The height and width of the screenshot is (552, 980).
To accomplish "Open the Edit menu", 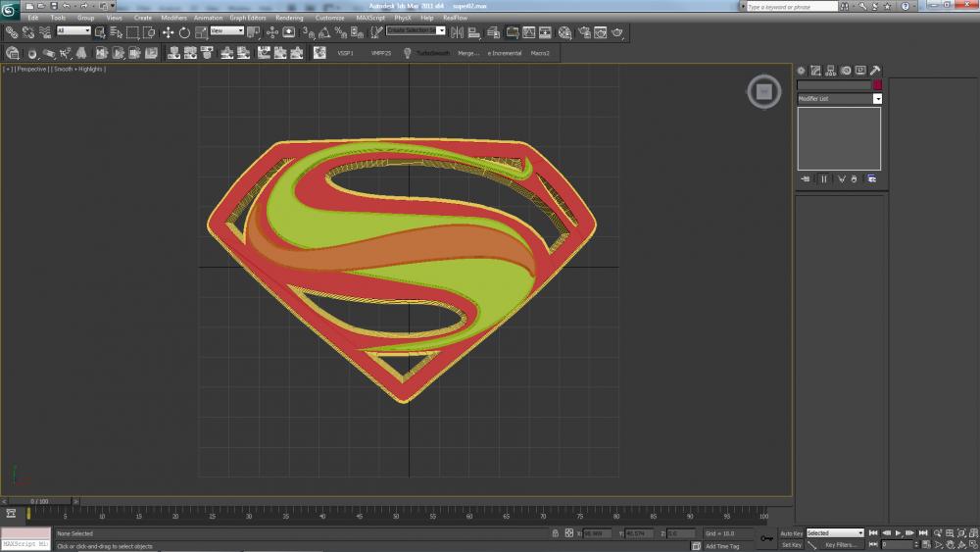I will (x=33, y=18).
